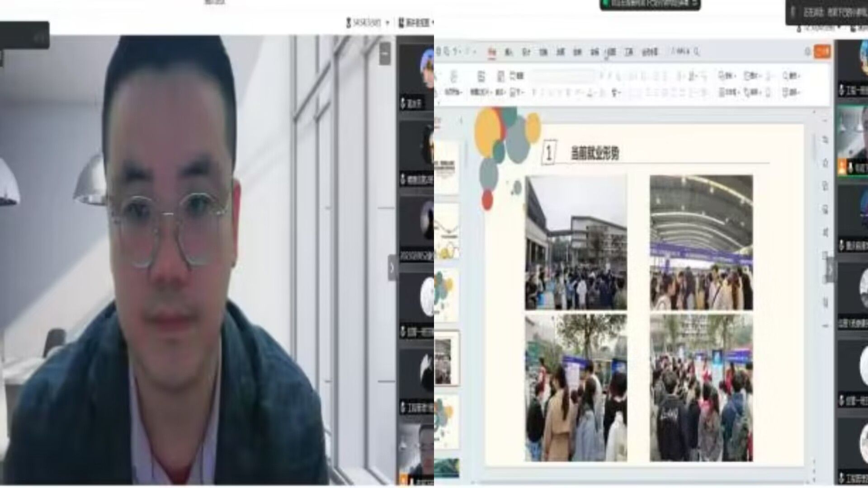Click the font name box in the ribbon
This screenshot has width=868, height=488.
pos(563,76)
